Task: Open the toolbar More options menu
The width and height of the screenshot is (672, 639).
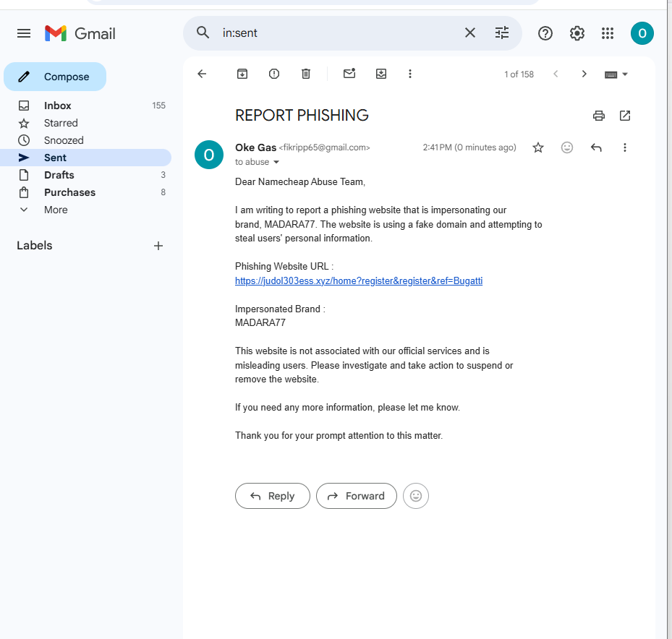Action: pos(409,74)
